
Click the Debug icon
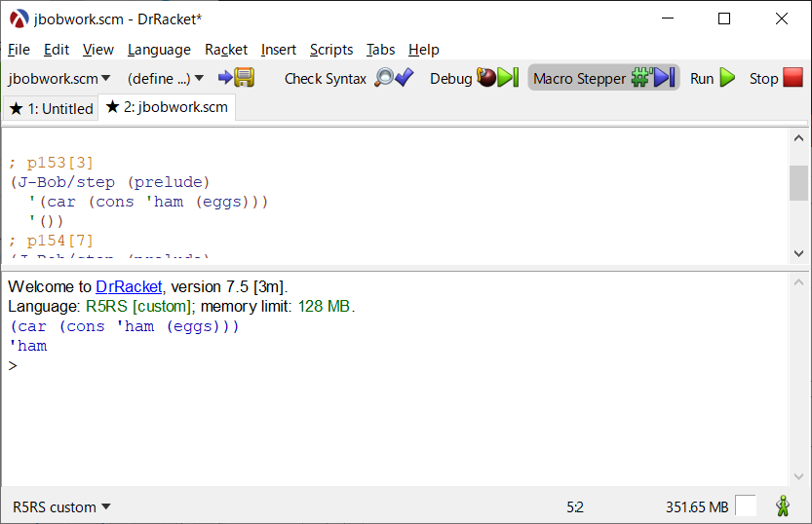click(x=497, y=78)
